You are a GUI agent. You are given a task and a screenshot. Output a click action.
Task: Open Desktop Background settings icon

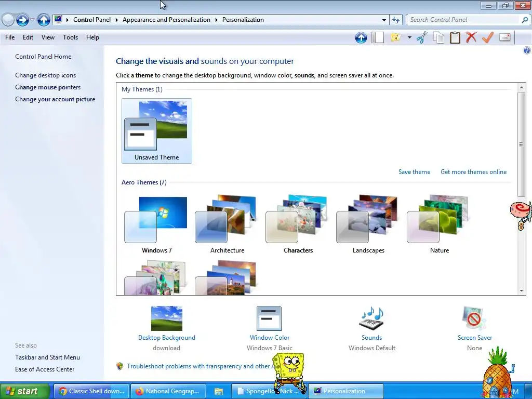click(x=167, y=318)
